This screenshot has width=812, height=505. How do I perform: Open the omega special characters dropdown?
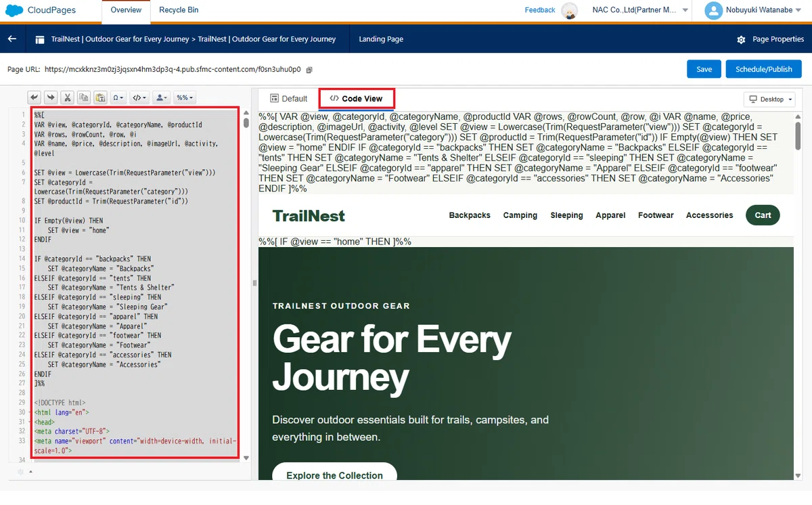tap(118, 97)
